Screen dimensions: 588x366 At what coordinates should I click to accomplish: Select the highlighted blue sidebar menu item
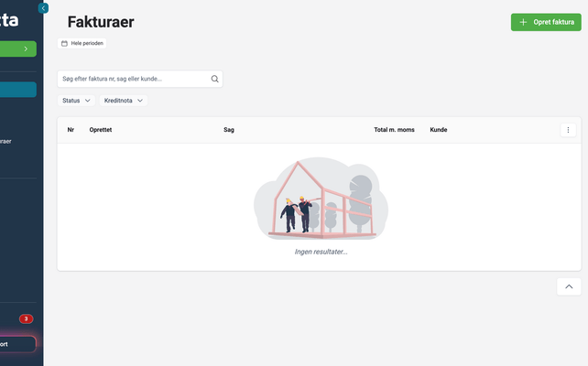[18, 90]
